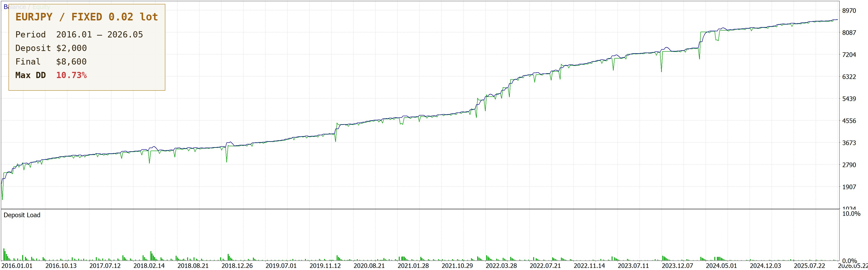Screen dimensions: 868x270
Task: Click the 2023.07.11 date label
Action: click(x=633, y=266)
